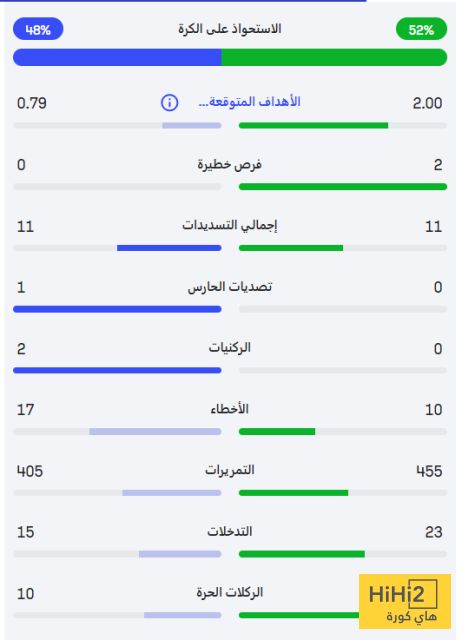The height and width of the screenshot is (640, 462).
Task: Click the 455 passes value
Action: pyautogui.click(x=429, y=471)
